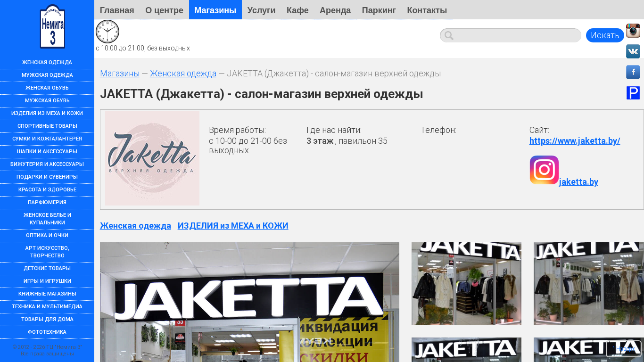
Task: Open the Аренда menu tab
Action: pos(335,10)
